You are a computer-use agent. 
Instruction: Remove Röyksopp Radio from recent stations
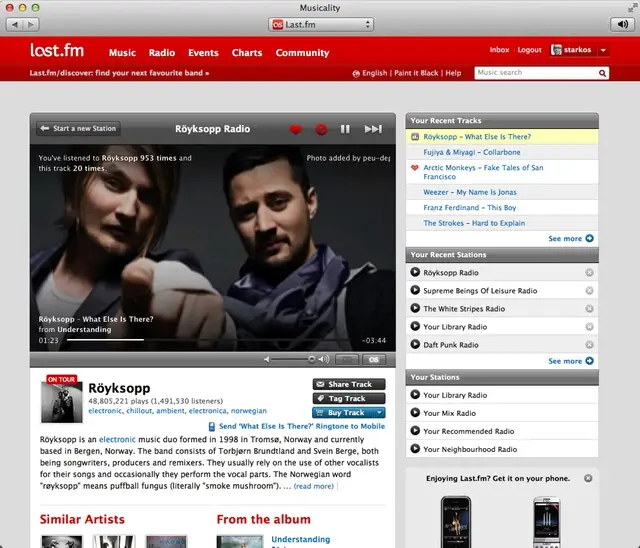[589, 273]
